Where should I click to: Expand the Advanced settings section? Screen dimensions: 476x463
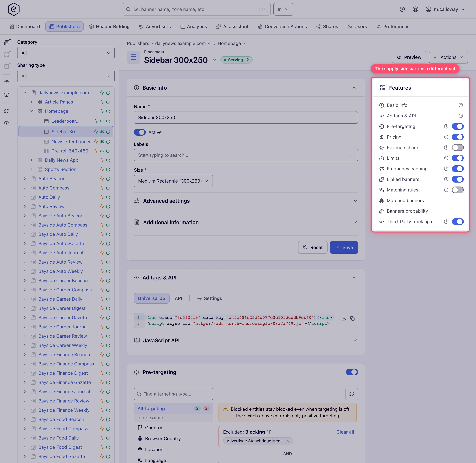coord(246,201)
